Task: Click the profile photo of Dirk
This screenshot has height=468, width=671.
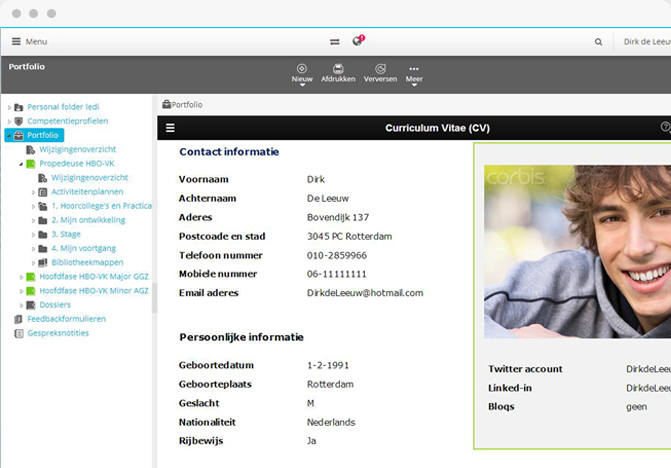Action: [x=577, y=251]
